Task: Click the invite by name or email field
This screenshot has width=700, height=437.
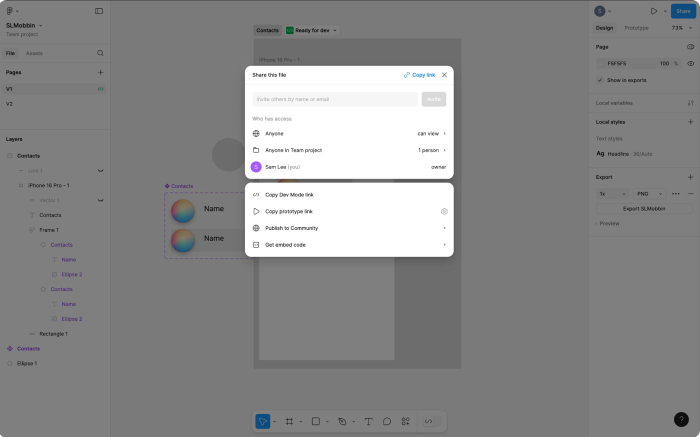Action: tap(335, 99)
